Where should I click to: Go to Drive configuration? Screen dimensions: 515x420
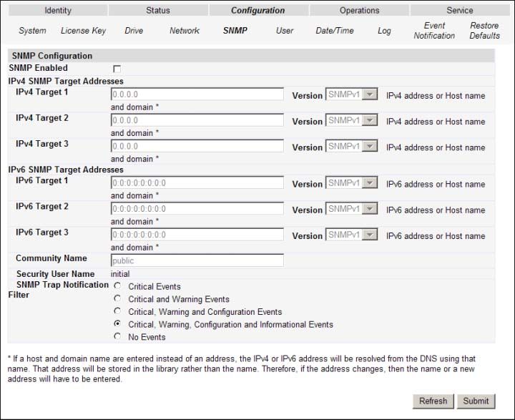tap(134, 31)
